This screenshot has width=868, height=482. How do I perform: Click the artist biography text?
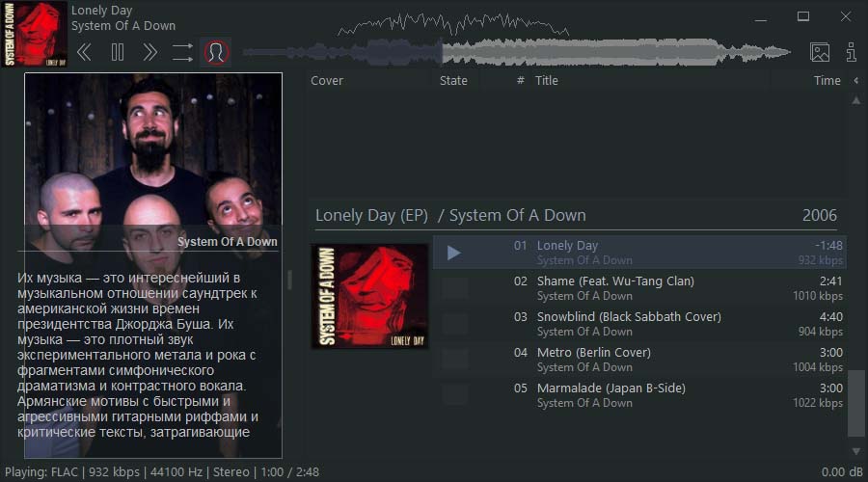[x=138, y=355]
